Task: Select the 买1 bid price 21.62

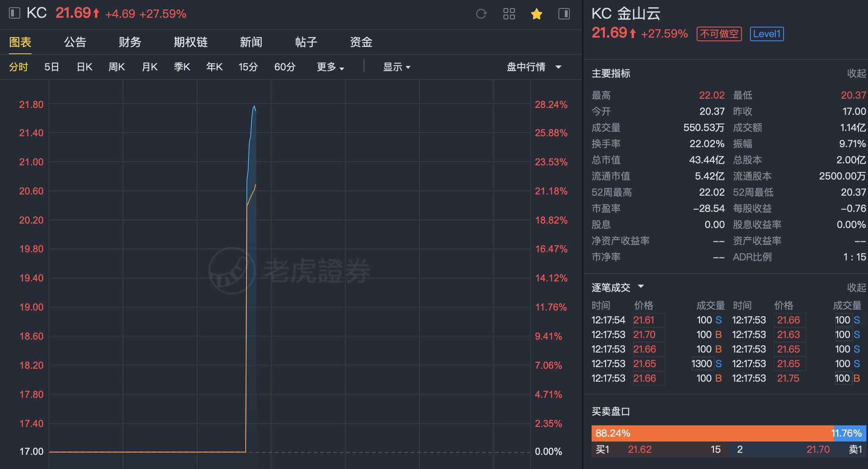Action: coord(640,450)
